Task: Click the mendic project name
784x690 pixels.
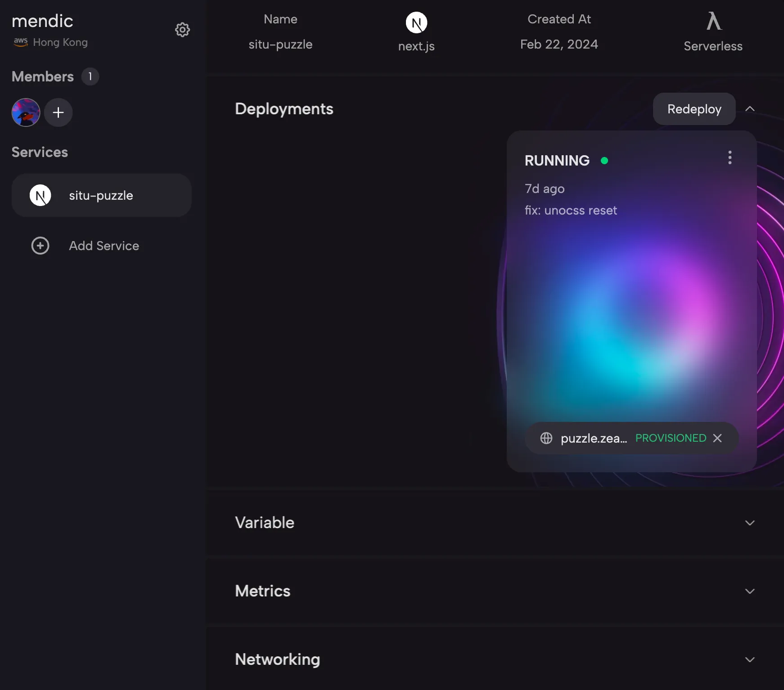Action: tap(42, 21)
